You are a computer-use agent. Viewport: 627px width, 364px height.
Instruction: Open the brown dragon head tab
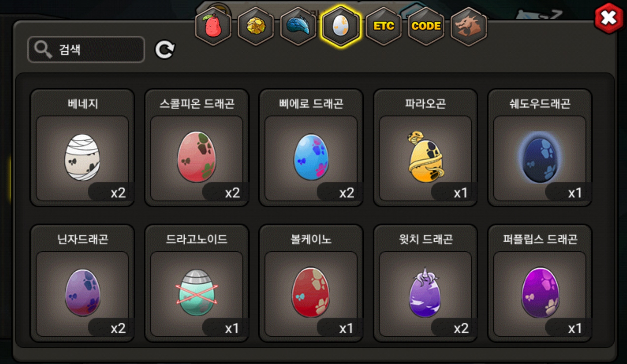coord(469,26)
